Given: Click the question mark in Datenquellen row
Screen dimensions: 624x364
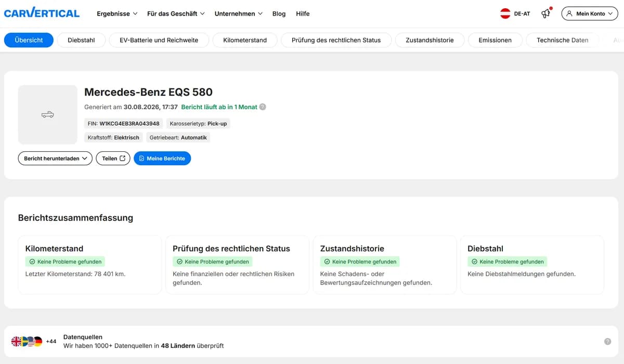Looking at the screenshot, I should click(607, 342).
